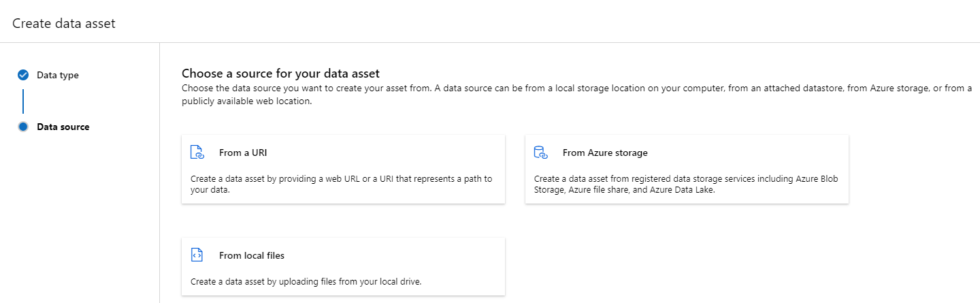Click the Create data asset page title
The width and height of the screenshot is (980, 303).
click(x=64, y=24)
